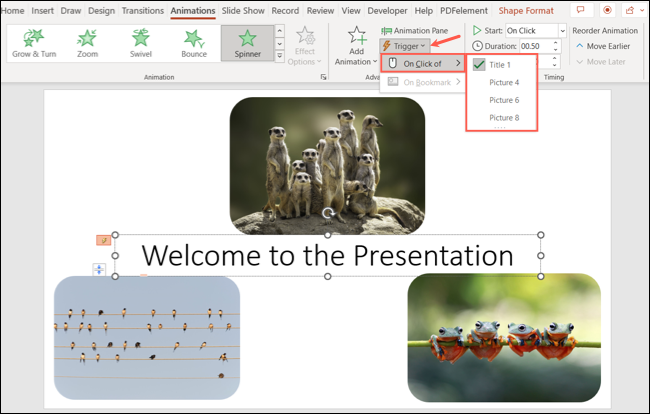Open Effect Options star-gear icon
The height and width of the screenshot is (414, 650).
point(306,36)
